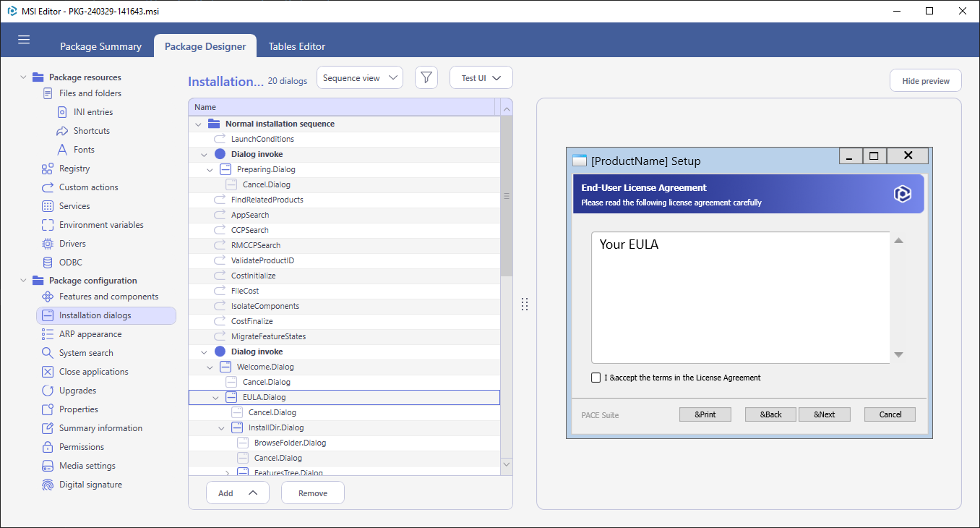This screenshot has height=528, width=980.
Task: Select the CostInitialize row
Action: pyautogui.click(x=344, y=276)
